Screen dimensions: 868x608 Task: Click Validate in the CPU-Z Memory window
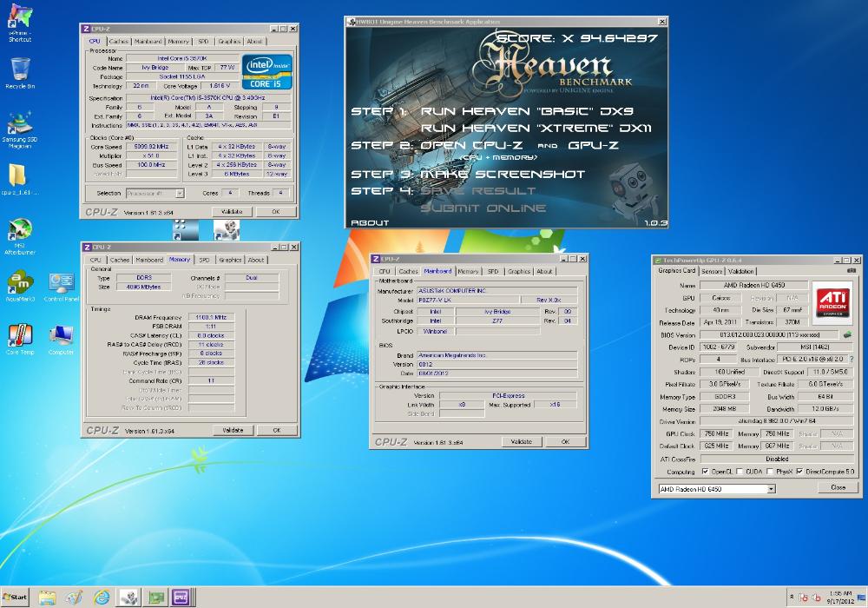tap(233, 430)
